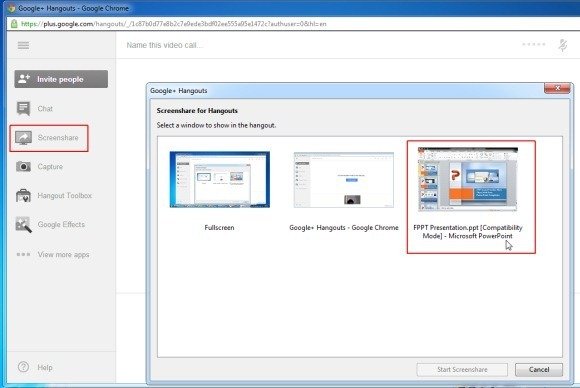This screenshot has height=388, width=580.
Task: Open the Help question mark icon
Action: click(x=23, y=367)
